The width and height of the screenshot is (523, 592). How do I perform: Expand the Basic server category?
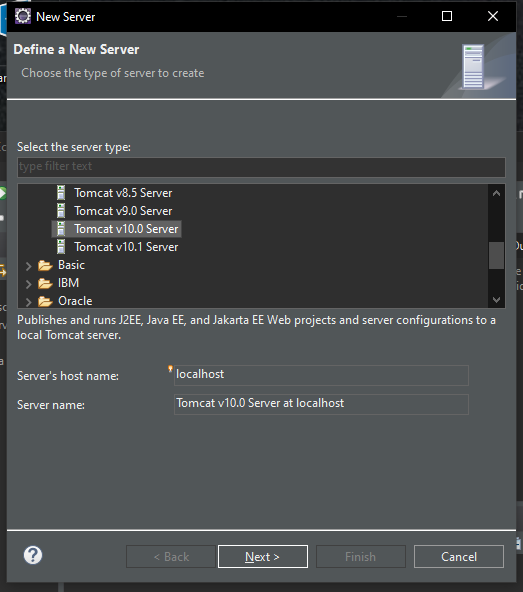point(28,266)
